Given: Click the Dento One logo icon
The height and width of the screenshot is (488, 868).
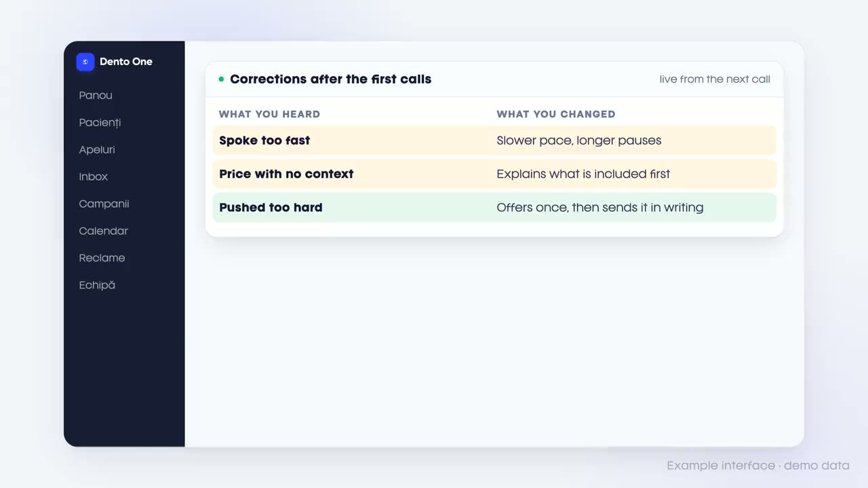Looking at the screenshot, I should point(85,62).
